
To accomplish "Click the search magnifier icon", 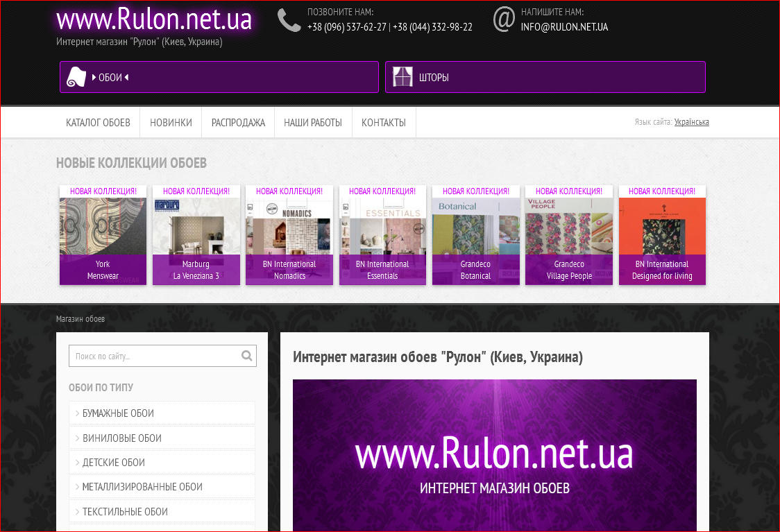I will point(247,356).
